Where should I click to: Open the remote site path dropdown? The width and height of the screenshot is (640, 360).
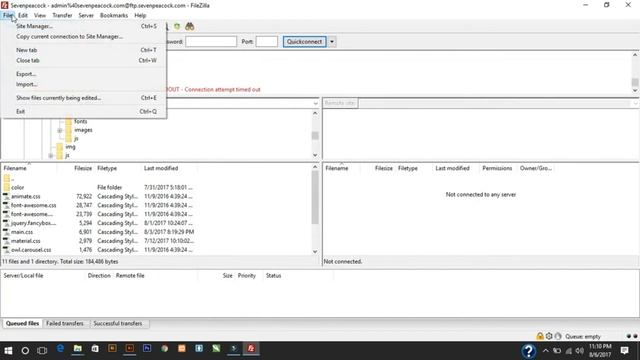[x=636, y=103]
